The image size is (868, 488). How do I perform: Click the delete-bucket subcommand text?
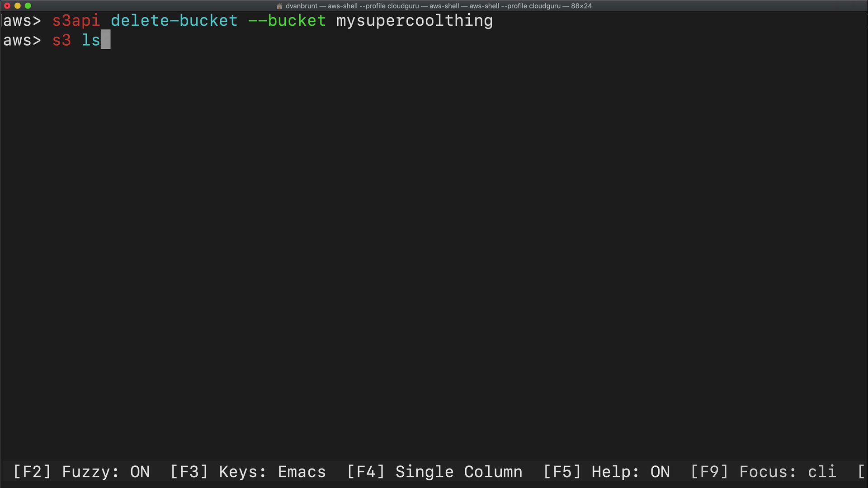[174, 21]
